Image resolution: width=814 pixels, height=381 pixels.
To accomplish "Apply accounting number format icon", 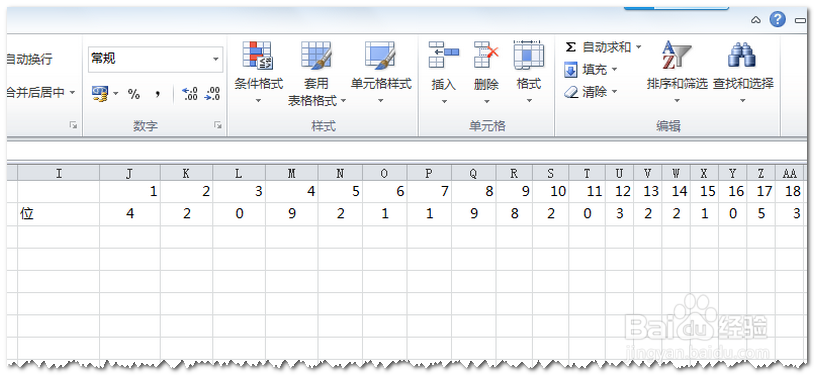I will click(100, 93).
